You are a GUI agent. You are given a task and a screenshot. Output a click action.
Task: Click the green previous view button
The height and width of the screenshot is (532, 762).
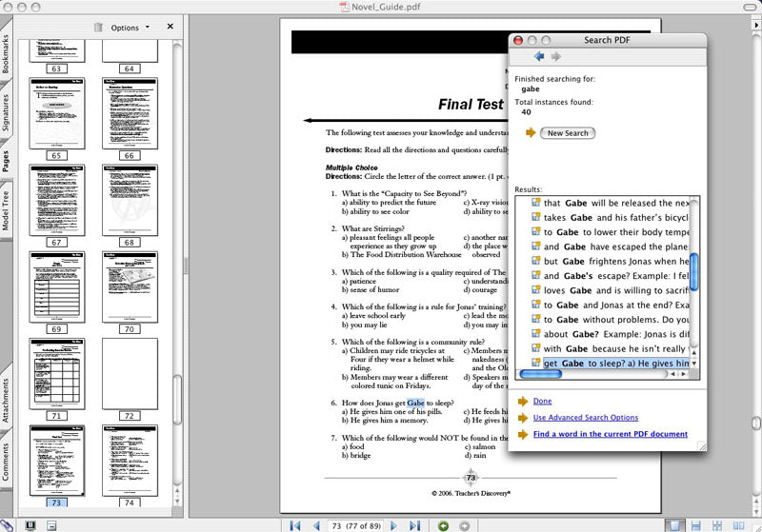coord(443,525)
